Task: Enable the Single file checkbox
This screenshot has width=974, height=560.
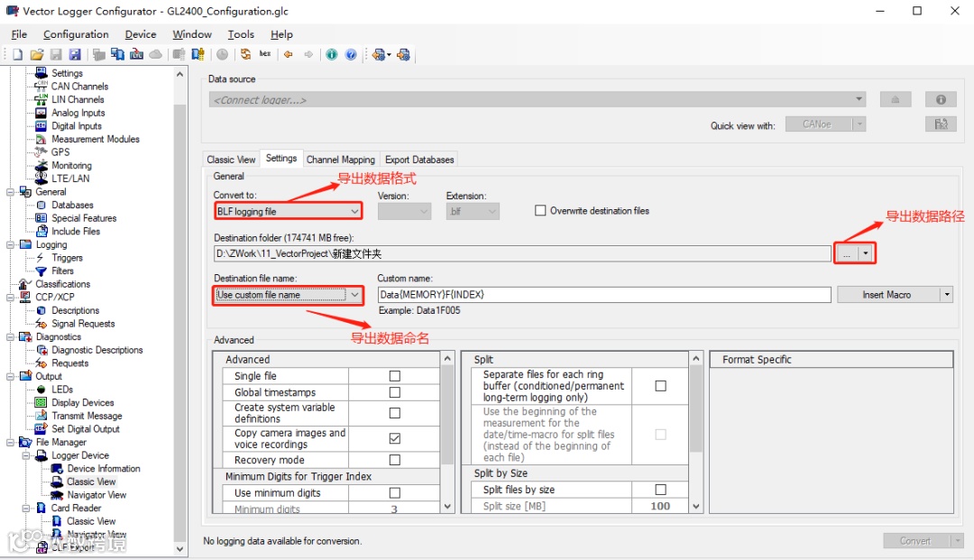Action: tap(394, 376)
